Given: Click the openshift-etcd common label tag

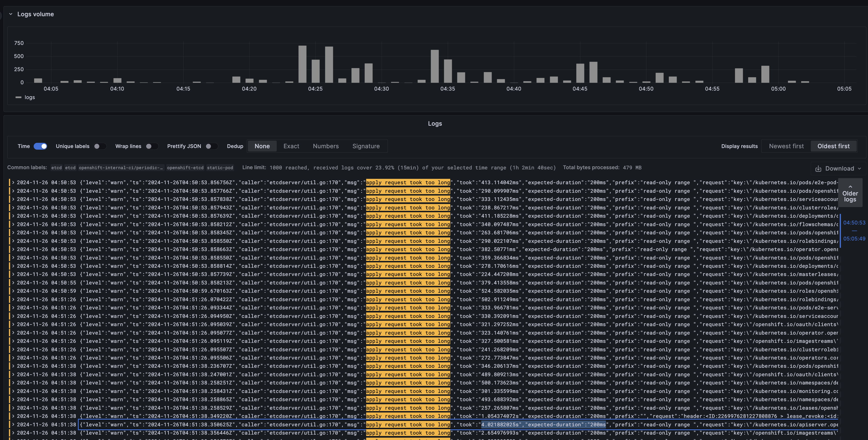Looking at the screenshot, I should coord(185,168).
